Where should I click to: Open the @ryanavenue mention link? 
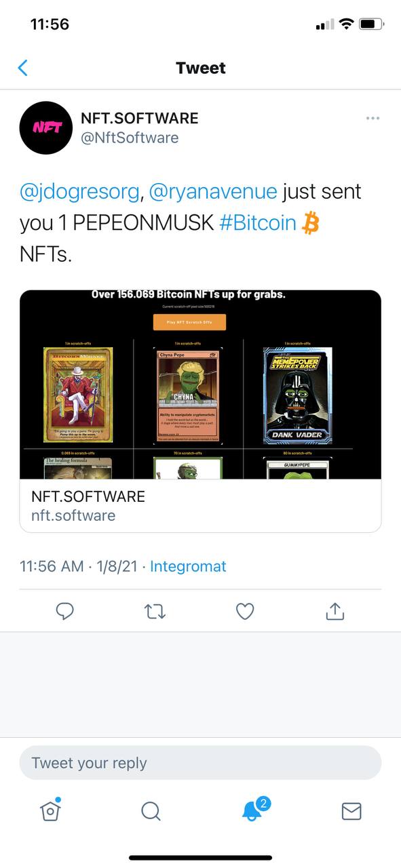pyautogui.click(x=212, y=192)
